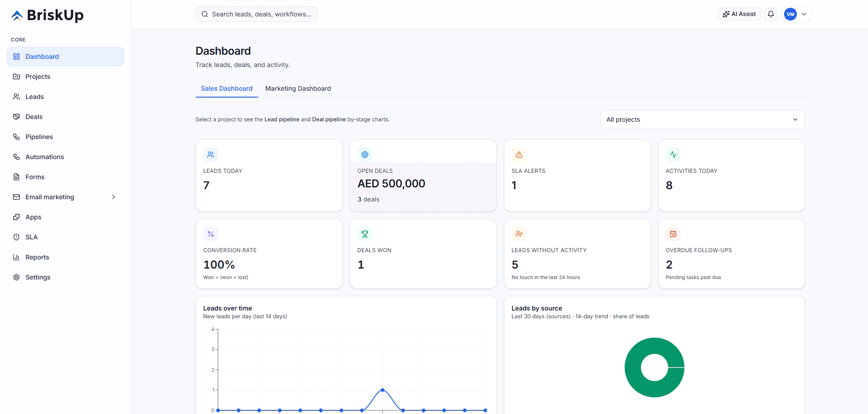868x414 pixels.
Task: Click the '3 deals' text
Action: [x=369, y=199]
